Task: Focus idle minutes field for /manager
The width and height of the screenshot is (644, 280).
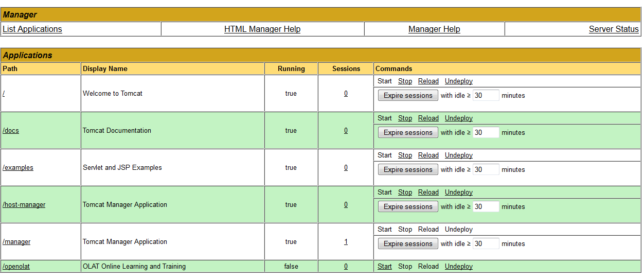Action: point(486,244)
